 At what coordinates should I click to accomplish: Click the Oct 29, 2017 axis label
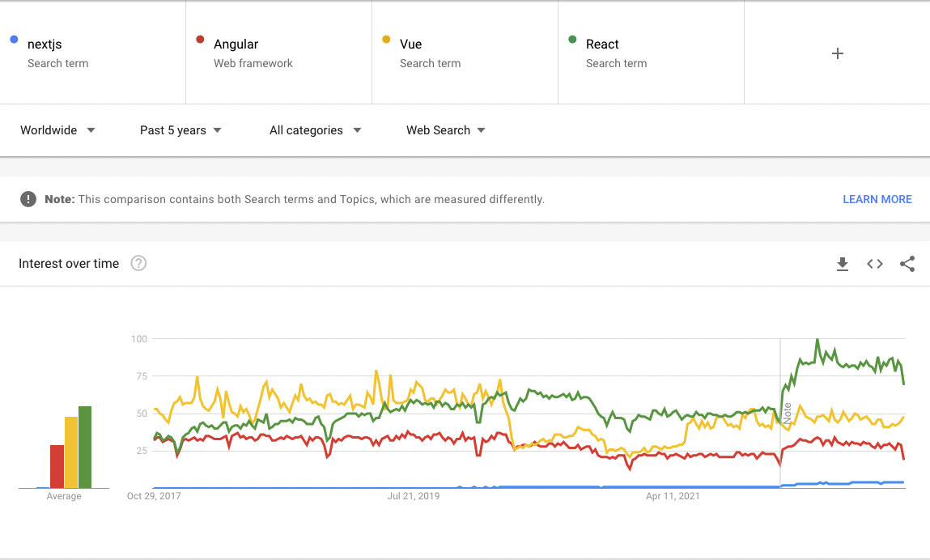tap(154, 496)
